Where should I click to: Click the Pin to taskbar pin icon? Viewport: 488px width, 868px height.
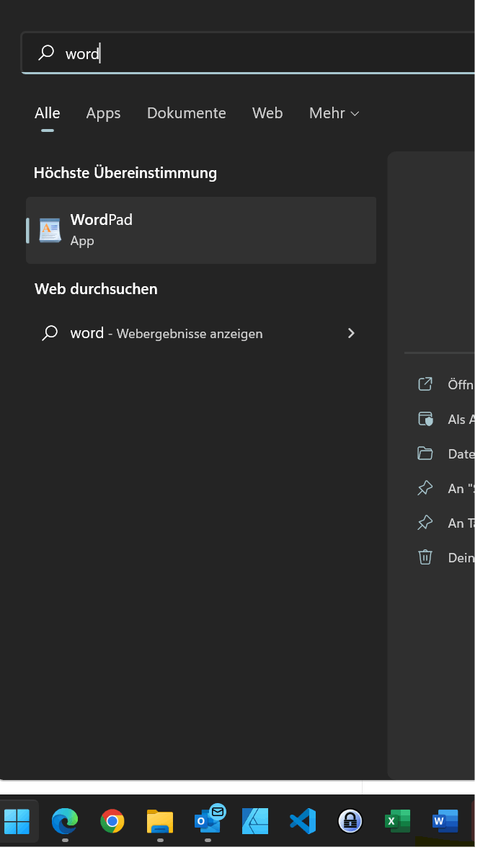point(425,523)
